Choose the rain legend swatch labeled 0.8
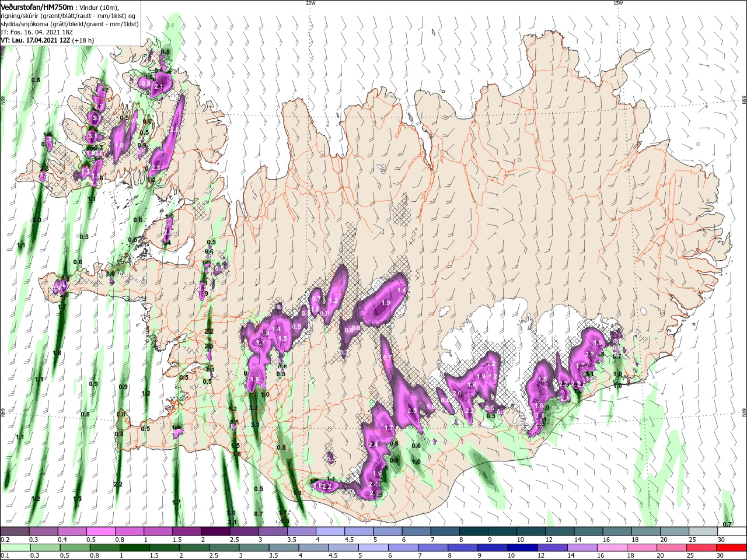The width and height of the screenshot is (747, 560). coord(105,548)
